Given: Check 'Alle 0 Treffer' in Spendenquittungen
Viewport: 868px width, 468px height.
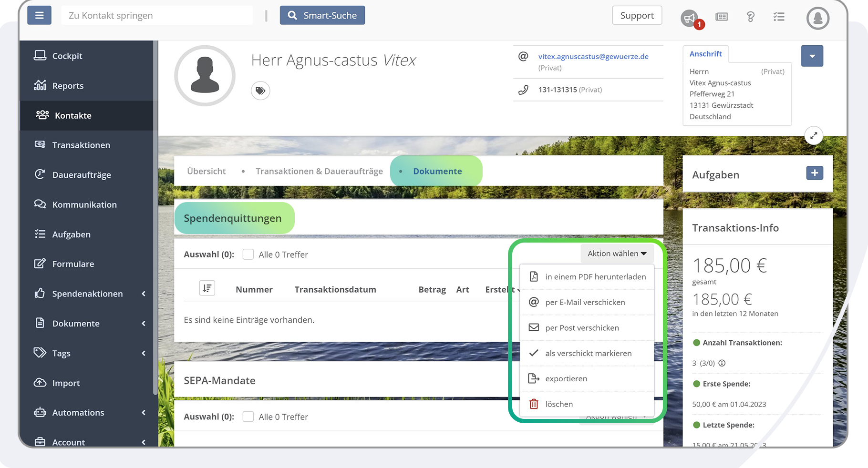Looking at the screenshot, I should pos(248,254).
